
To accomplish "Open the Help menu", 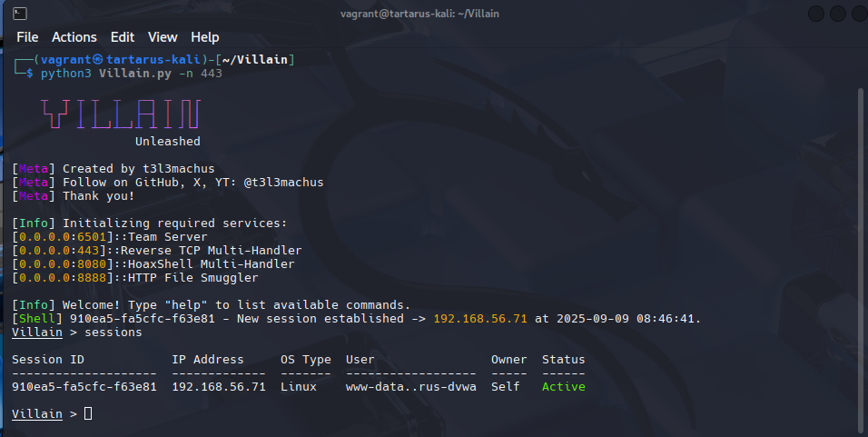I will (x=205, y=37).
